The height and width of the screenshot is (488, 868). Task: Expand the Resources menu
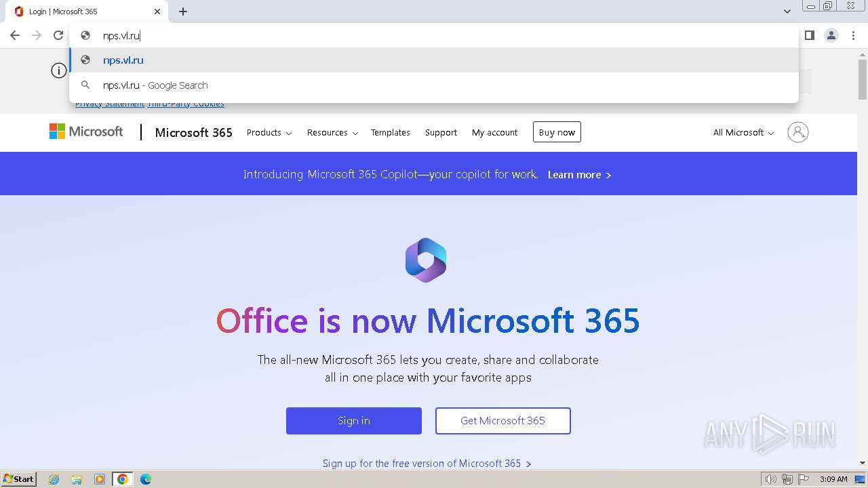332,133
